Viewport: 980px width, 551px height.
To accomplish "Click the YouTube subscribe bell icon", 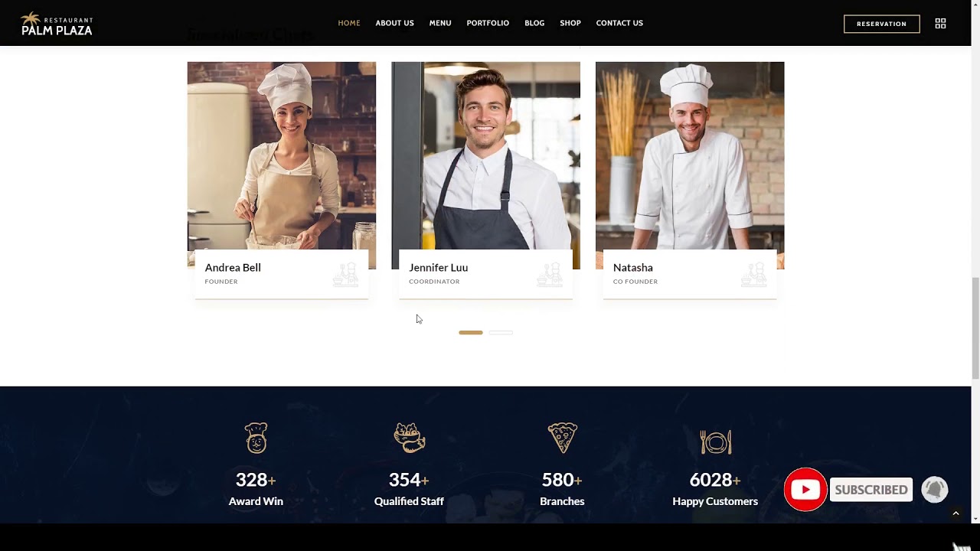I will click(x=934, y=489).
